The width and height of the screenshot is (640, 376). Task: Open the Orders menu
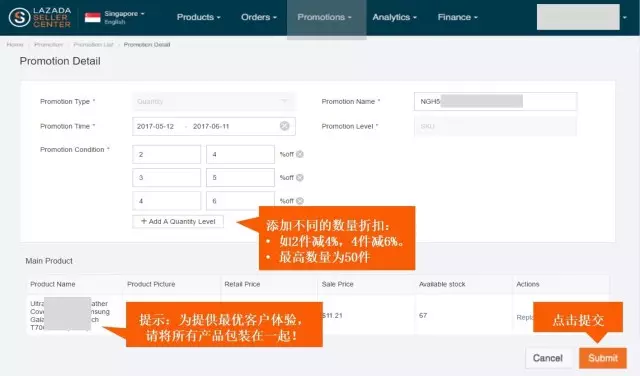[259, 17]
